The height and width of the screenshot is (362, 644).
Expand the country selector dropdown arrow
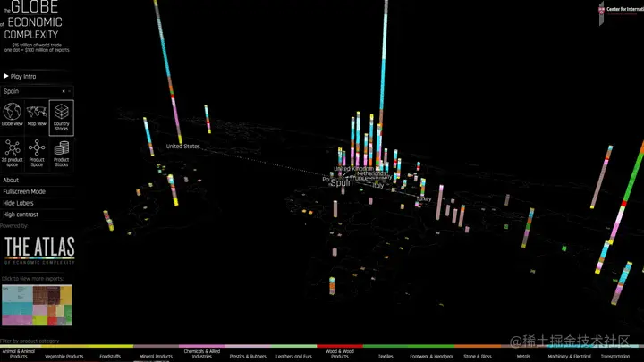70,91
